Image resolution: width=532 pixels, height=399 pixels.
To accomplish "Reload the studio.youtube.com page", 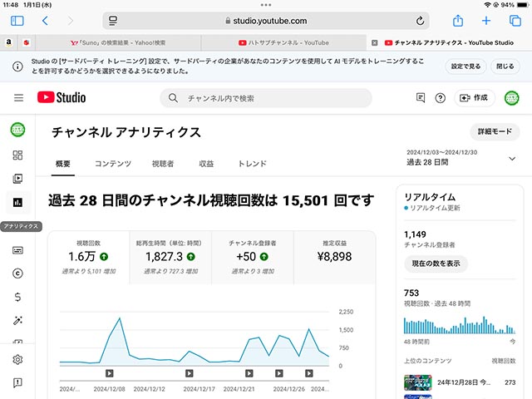I will tap(420, 21).
